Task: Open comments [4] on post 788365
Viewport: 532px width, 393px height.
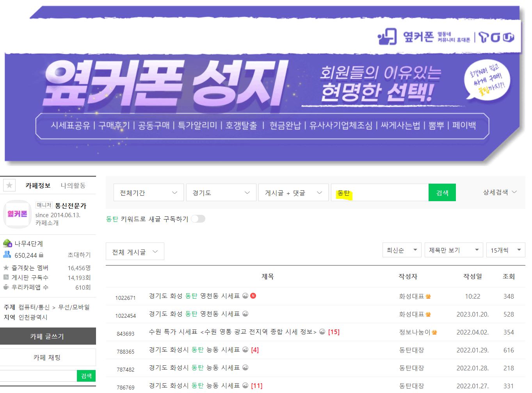Action: coord(255,350)
